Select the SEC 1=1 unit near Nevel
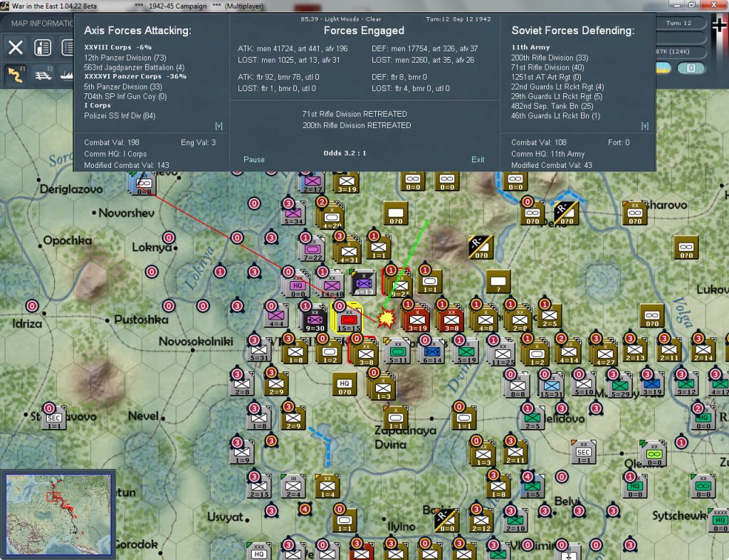Image resolution: width=729 pixels, height=560 pixels. pyautogui.click(x=54, y=418)
